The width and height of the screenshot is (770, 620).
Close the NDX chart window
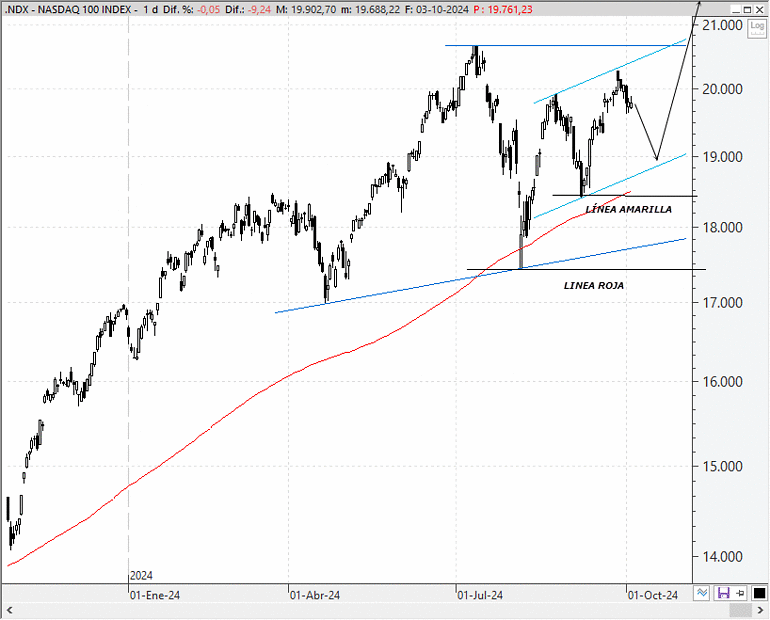[x=760, y=9]
